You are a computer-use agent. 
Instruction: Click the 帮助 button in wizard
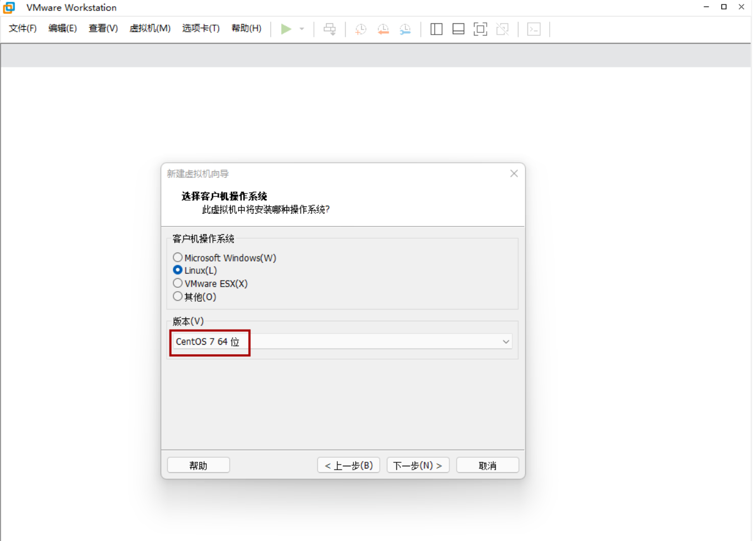tap(198, 465)
